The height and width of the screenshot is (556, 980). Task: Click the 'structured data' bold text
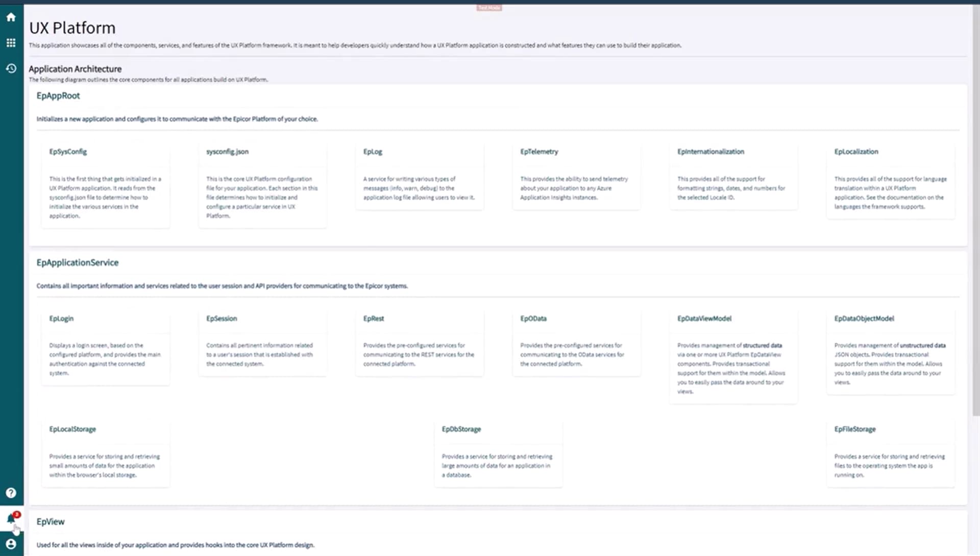click(762, 346)
